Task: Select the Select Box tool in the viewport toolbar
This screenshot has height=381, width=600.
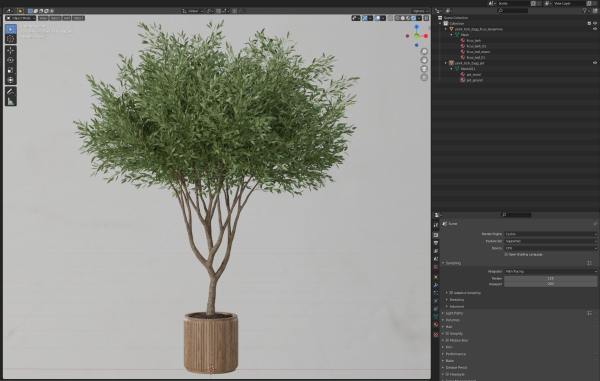Action: click(11, 29)
